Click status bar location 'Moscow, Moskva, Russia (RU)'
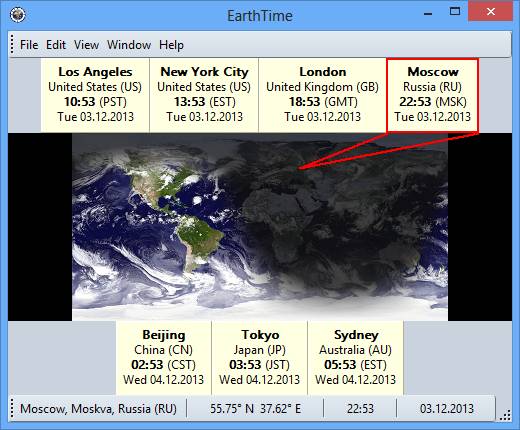Viewport: 520px width, 430px height. coord(98,409)
